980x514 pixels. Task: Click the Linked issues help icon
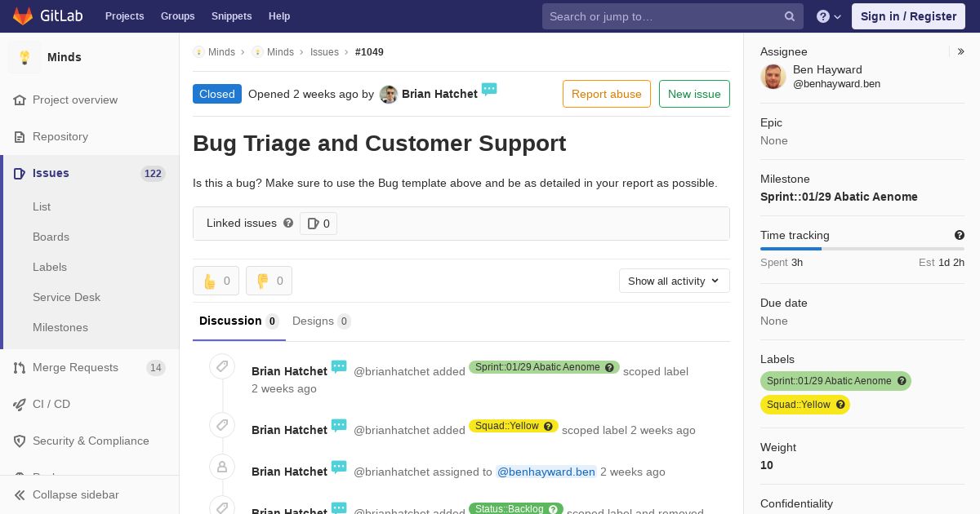pyautogui.click(x=288, y=223)
